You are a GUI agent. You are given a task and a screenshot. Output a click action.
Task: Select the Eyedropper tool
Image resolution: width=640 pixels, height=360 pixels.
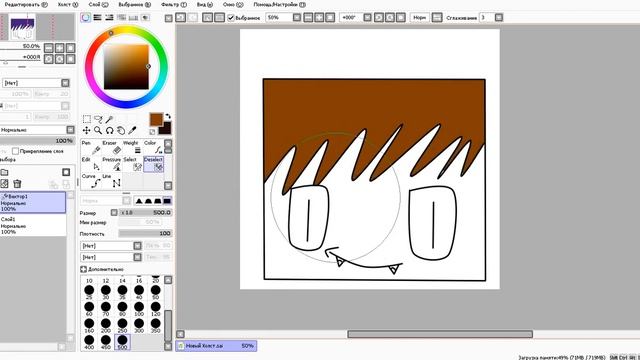[132, 131]
